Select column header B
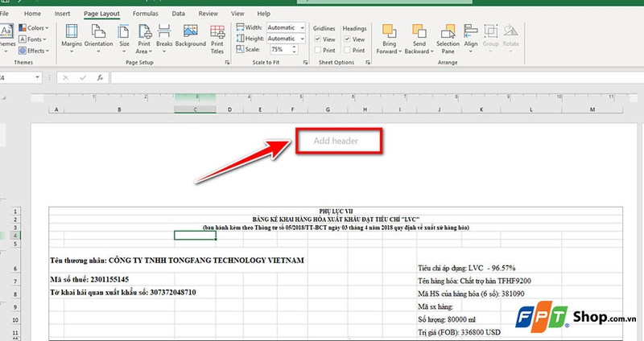 [x=119, y=109]
